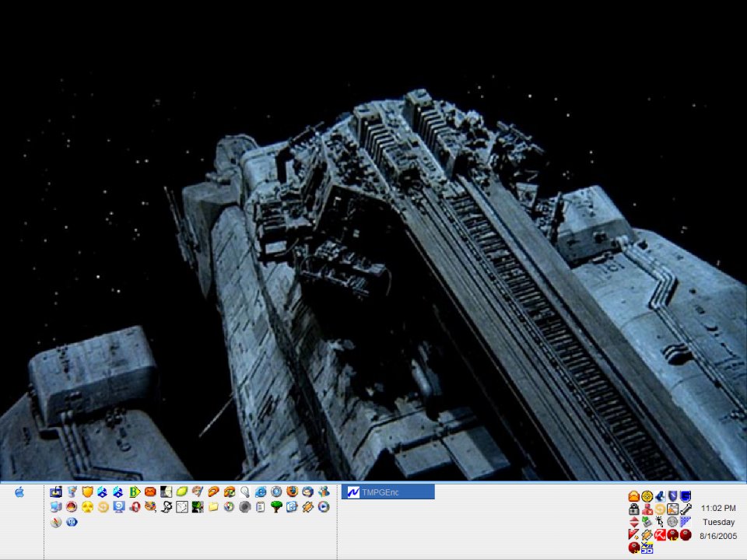
Task: Click the cracked white square quick launch icon
Action: (x=182, y=506)
